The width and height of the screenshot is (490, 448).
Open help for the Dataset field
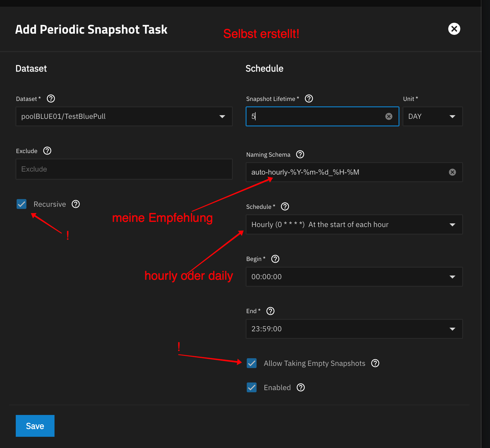coord(51,99)
